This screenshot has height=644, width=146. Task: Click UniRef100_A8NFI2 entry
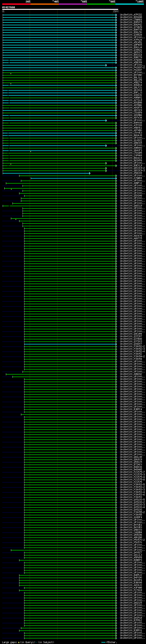click(131, 183)
